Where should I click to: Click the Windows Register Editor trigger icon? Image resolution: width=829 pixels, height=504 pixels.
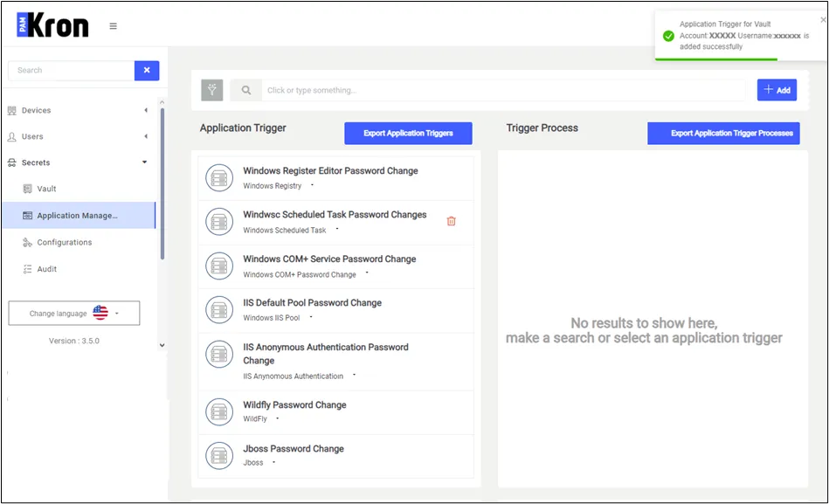[x=219, y=177]
